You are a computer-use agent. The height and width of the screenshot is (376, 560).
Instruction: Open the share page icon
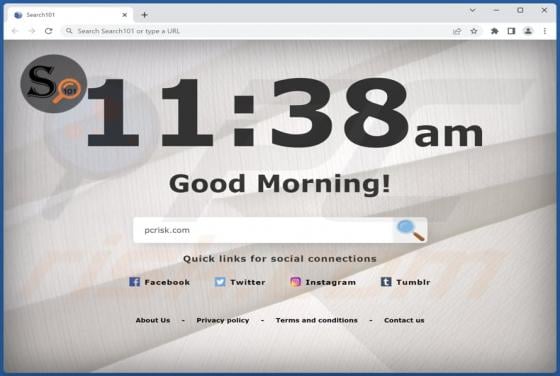point(457,31)
